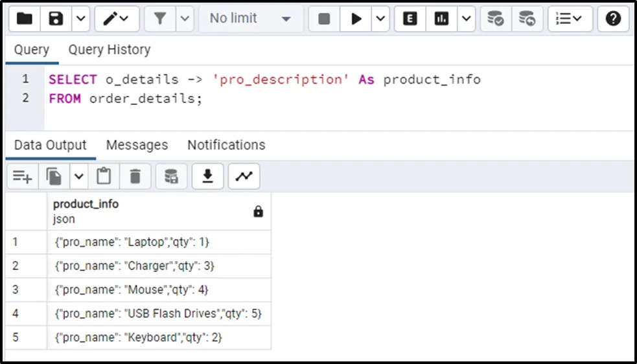Click the Open File folder icon
This screenshot has height=364, width=637.
[x=25, y=19]
